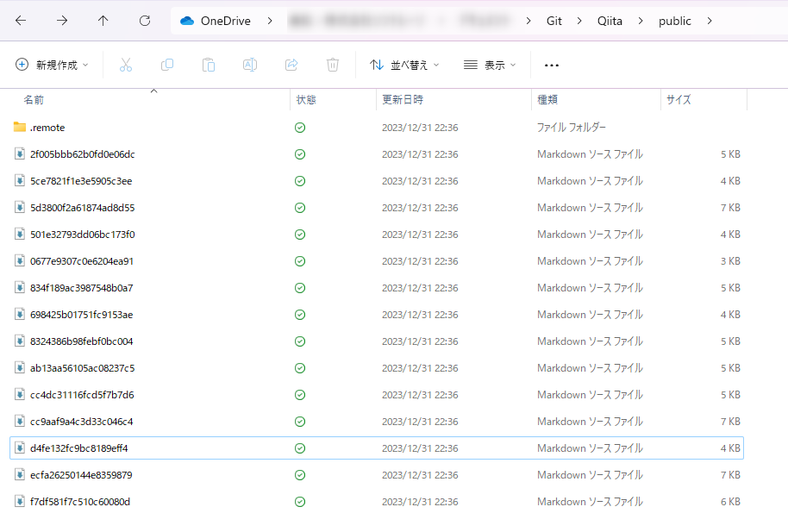The width and height of the screenshot is (788, 532).
Task: Click file icon of 5d3800f2a61874ad8d55
Action: (x=20, y=207)
